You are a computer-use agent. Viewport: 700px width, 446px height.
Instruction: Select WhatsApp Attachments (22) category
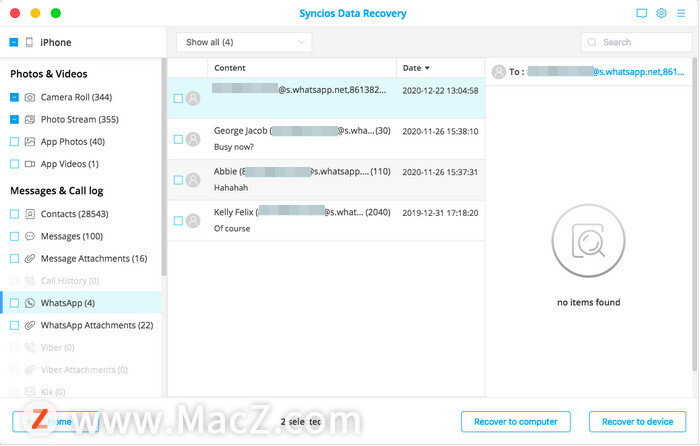(x=82, y=325)
